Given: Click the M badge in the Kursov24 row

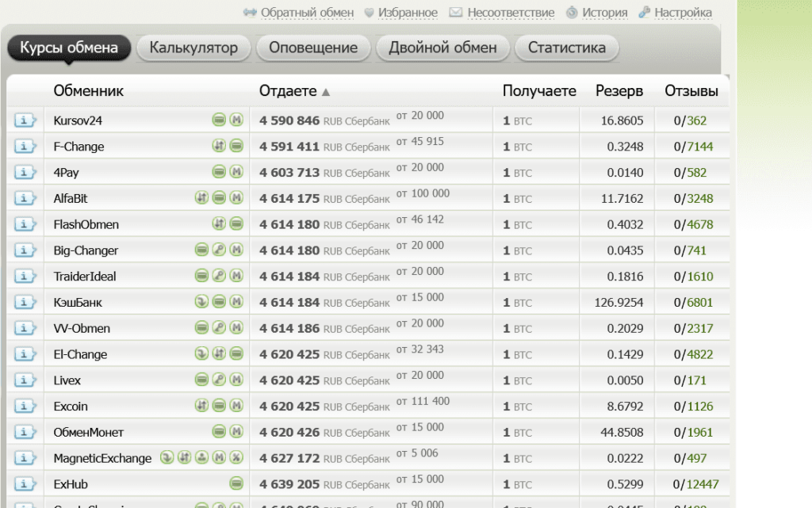Looking at the screenshot, I should (236, 120).
